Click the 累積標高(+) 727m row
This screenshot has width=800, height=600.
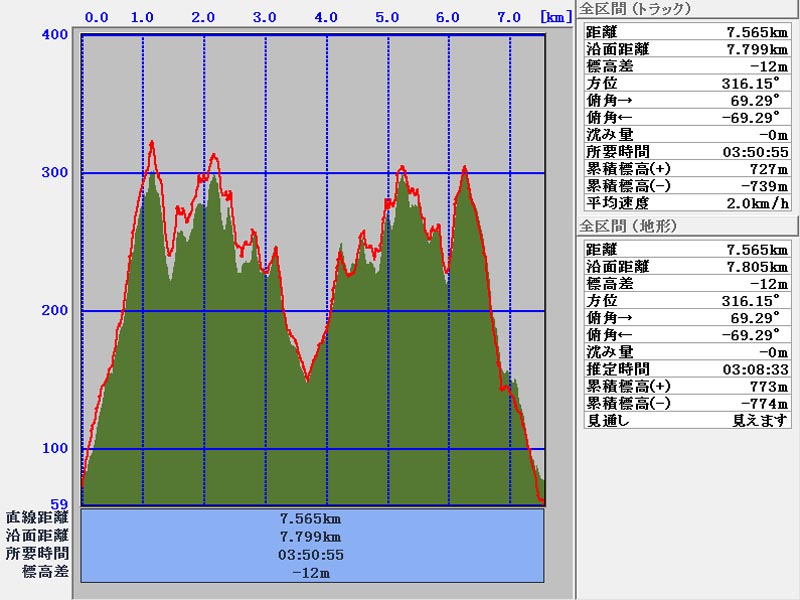point(686,169)
